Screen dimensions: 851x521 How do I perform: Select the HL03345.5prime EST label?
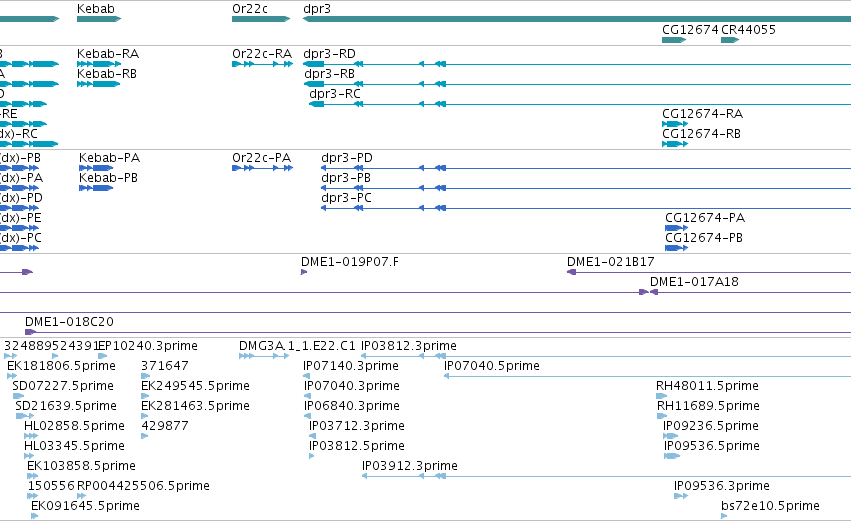click(74, 447)
